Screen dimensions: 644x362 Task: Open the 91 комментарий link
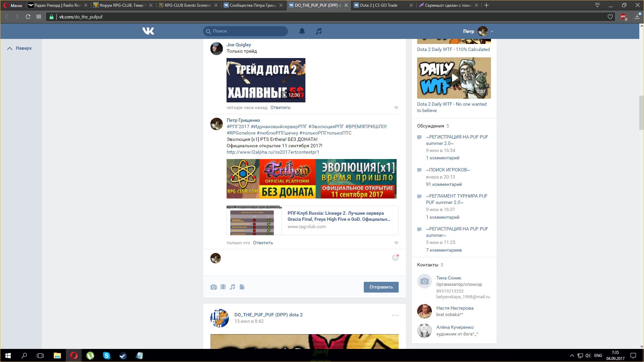click(444, 185)
